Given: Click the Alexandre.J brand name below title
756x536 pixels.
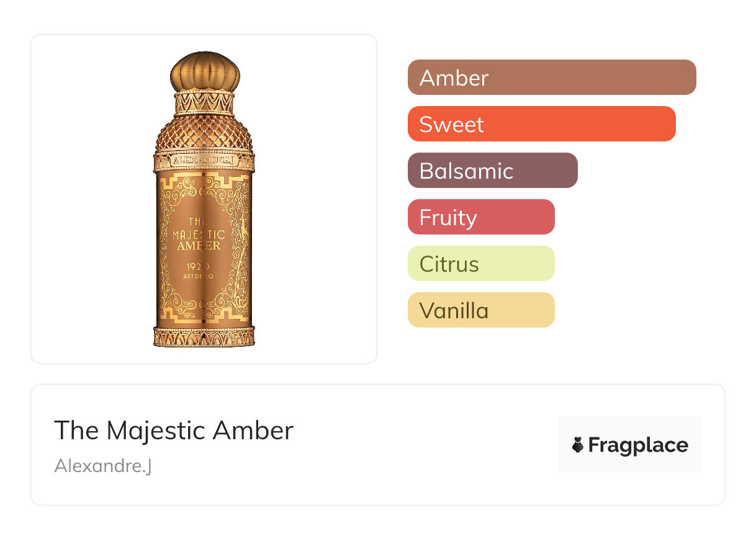Looking at the screenshot, I should tap(103, 465).
